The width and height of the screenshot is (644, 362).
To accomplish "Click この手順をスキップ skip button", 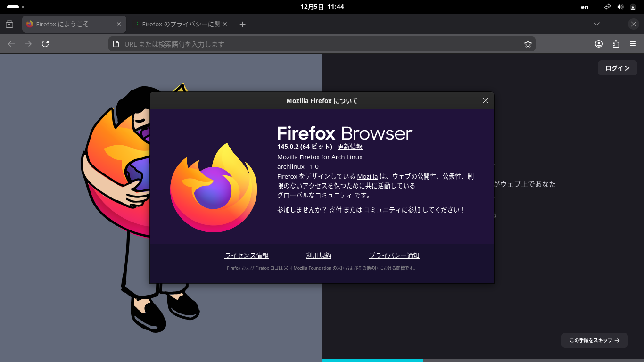I will point(594,340).
